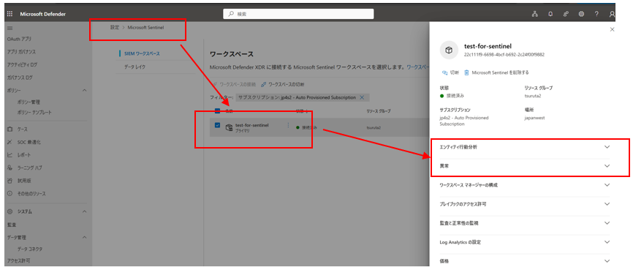Open OAuth アプリ in sidebar
This screenshot has width=644, height=270.
point(19,39)
